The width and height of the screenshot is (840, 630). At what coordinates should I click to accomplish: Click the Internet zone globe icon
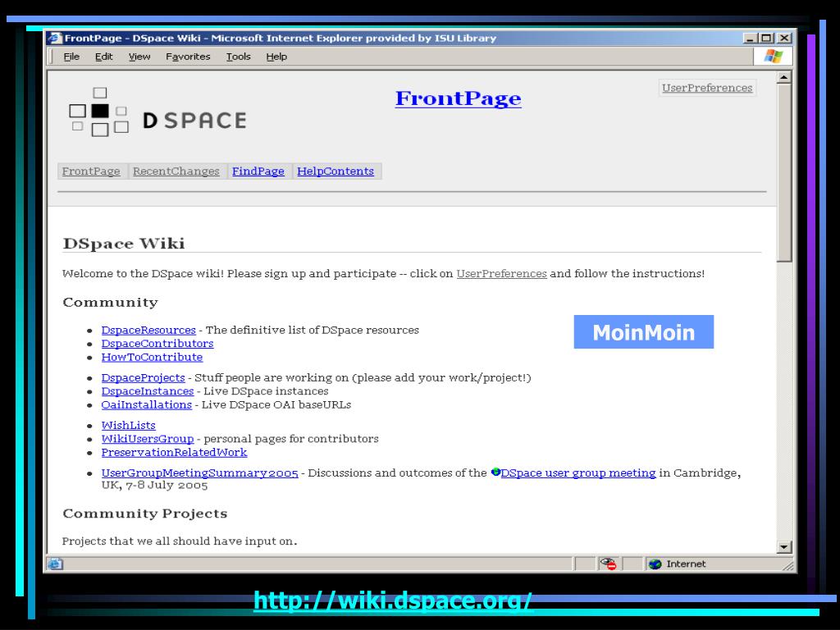pyautogui.click(x=655, y=564)
